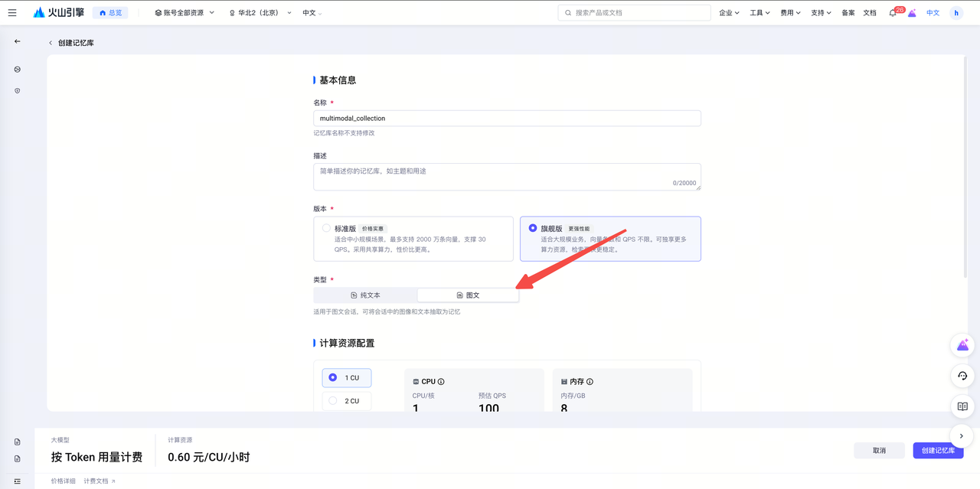980x489 pixels.
Task: Open the documentation book floating icon
Action: coord(962,406)
